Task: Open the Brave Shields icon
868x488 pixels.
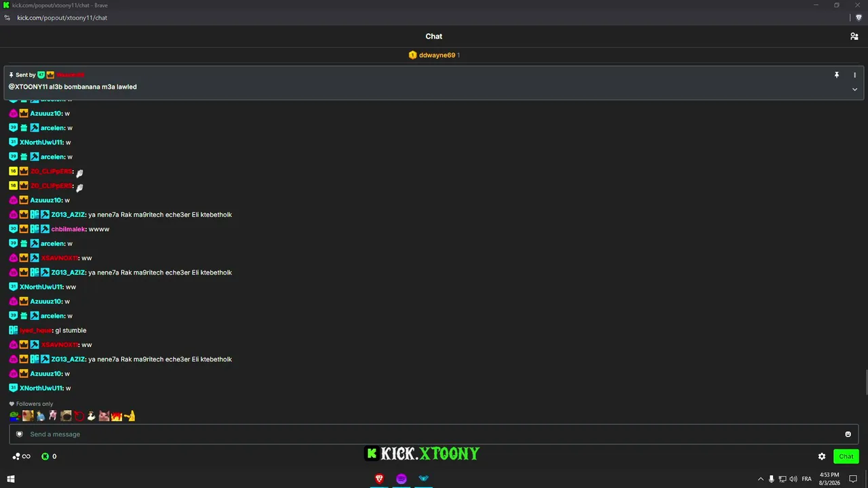Action: (x=859, y=18)
